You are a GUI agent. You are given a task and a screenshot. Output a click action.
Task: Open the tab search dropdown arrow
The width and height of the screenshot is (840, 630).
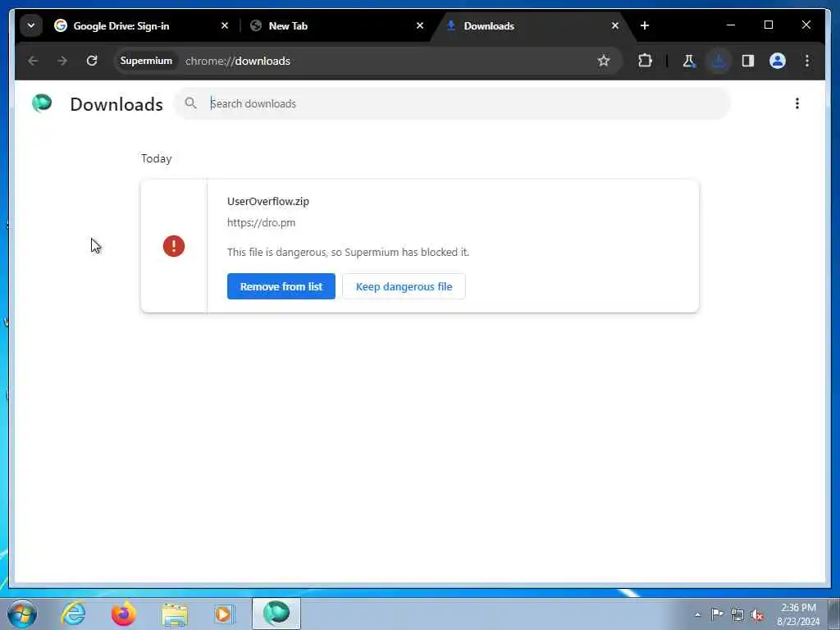(x=31, y=25)
